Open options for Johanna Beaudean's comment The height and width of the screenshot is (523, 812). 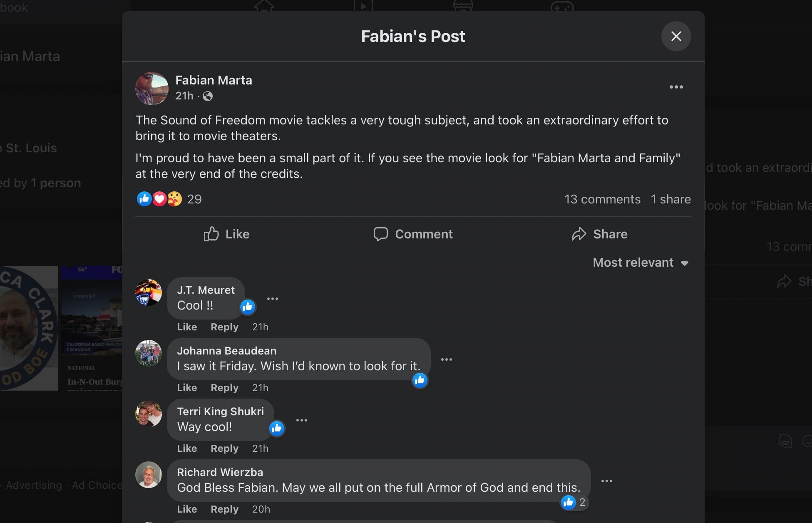pos(446,359)
